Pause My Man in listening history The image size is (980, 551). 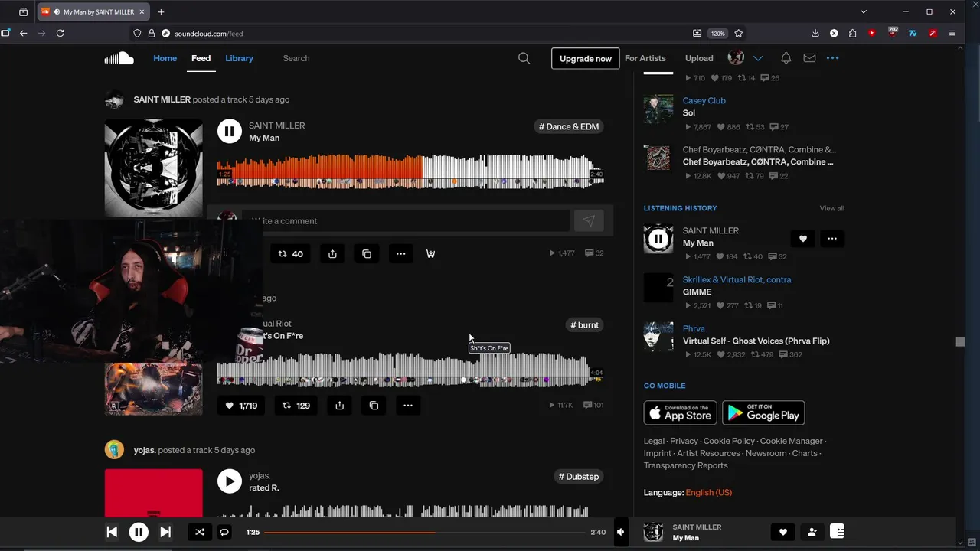coord(658,239)
